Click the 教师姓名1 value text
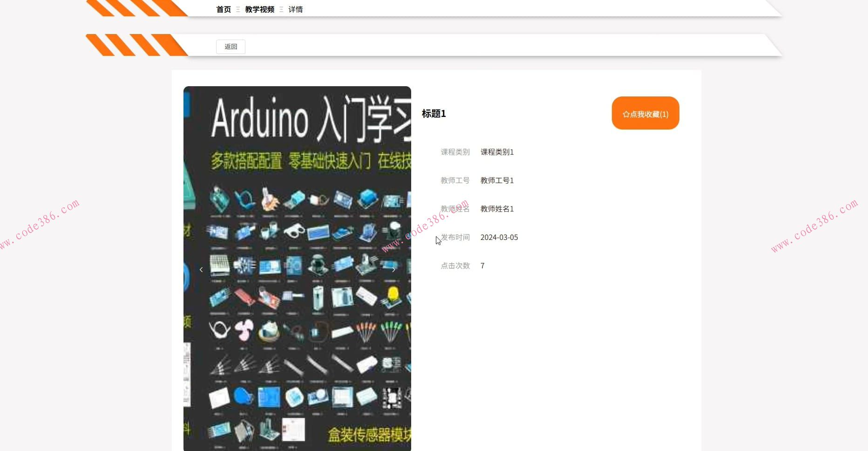 (x=496, y=209)
